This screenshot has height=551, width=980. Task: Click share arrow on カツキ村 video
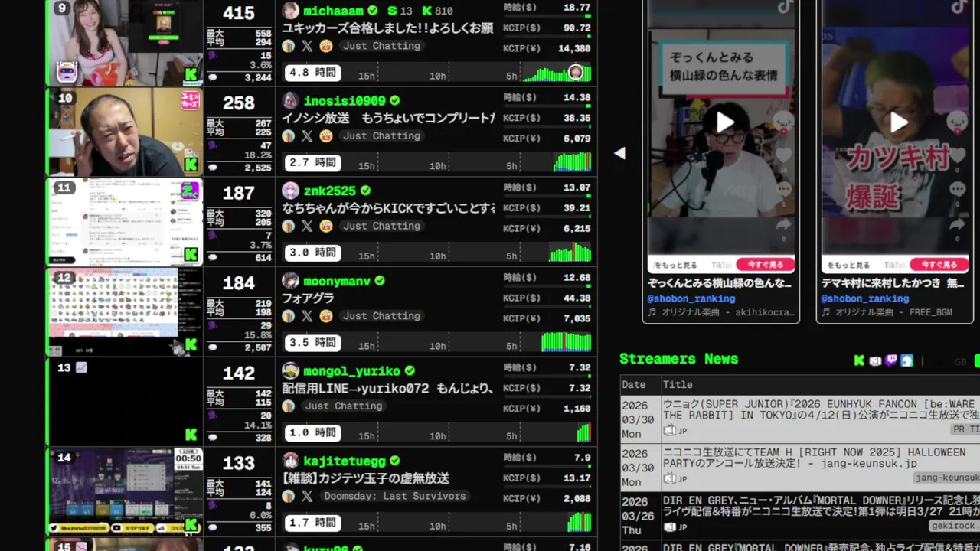pyautogui.click(x=957, y=224)
